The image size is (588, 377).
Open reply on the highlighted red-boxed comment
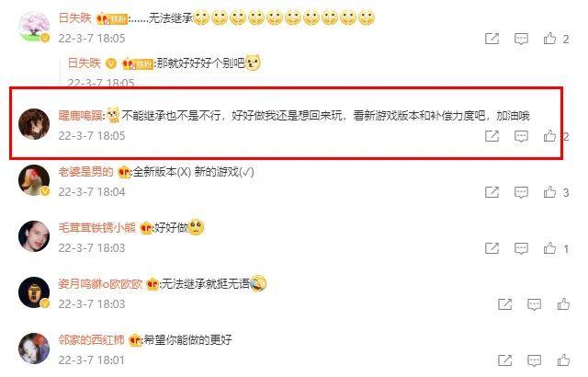521,136
